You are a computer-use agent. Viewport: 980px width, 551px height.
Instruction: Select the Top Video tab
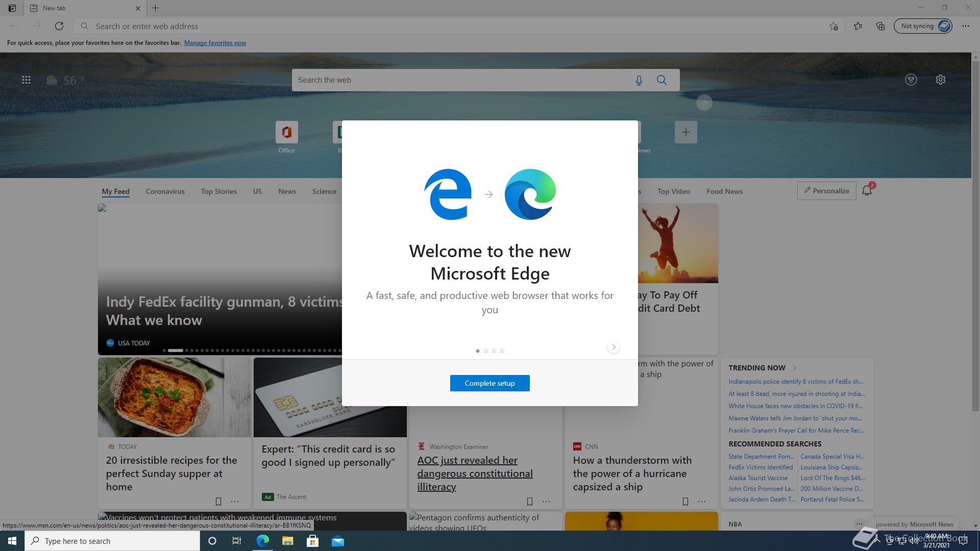(673, 191)
